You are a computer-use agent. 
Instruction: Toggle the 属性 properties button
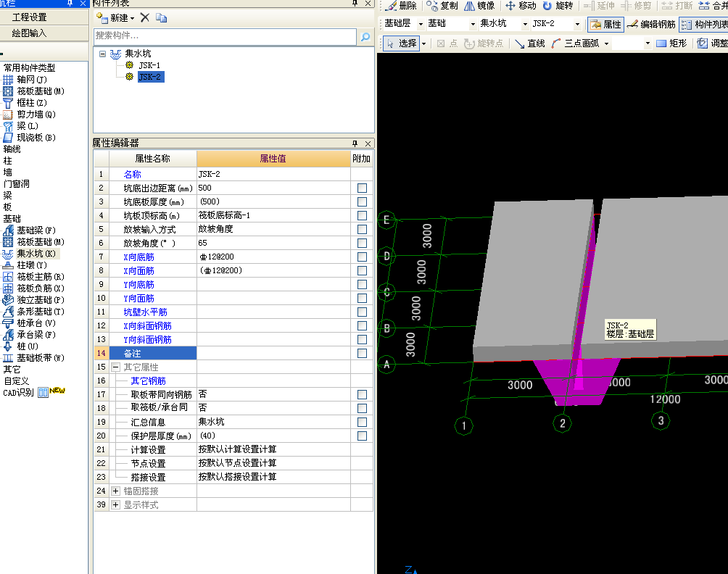[x=606, y=24]
